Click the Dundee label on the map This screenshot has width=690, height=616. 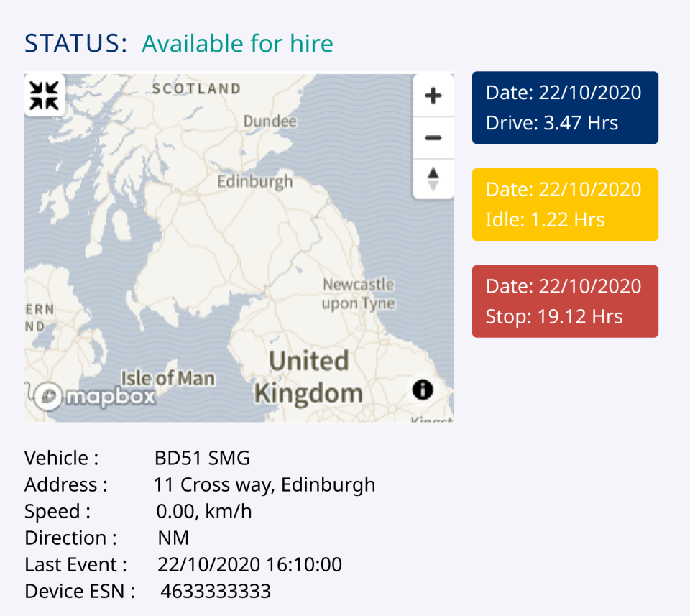(270, 121)
